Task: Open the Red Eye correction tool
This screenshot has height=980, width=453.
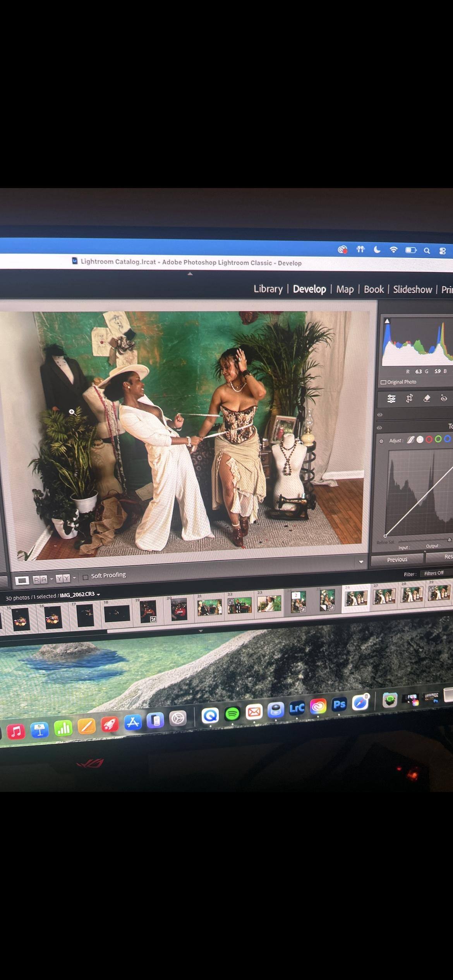Action: click(x=444, y=398)
